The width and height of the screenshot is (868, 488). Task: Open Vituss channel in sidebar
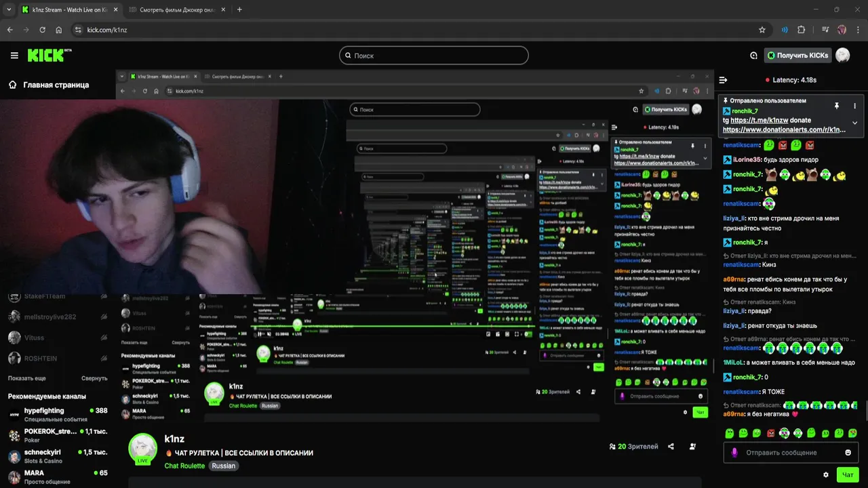coord(58,338)
